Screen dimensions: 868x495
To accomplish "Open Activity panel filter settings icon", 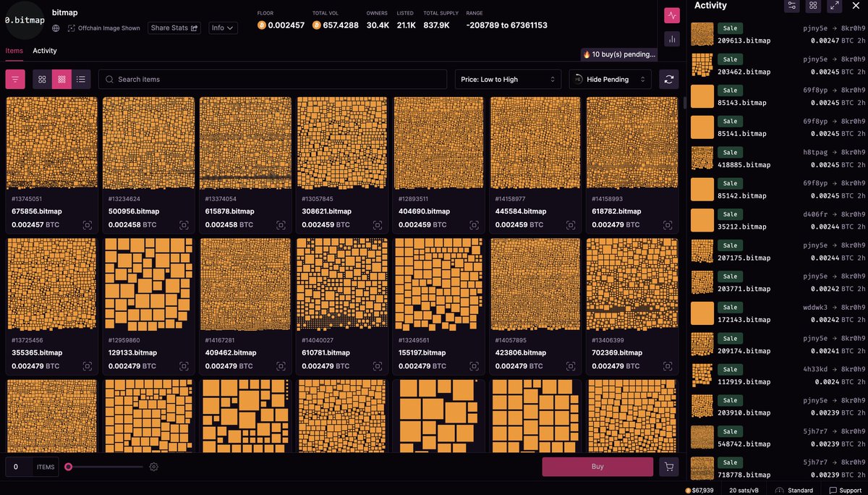I will [792, 6].
